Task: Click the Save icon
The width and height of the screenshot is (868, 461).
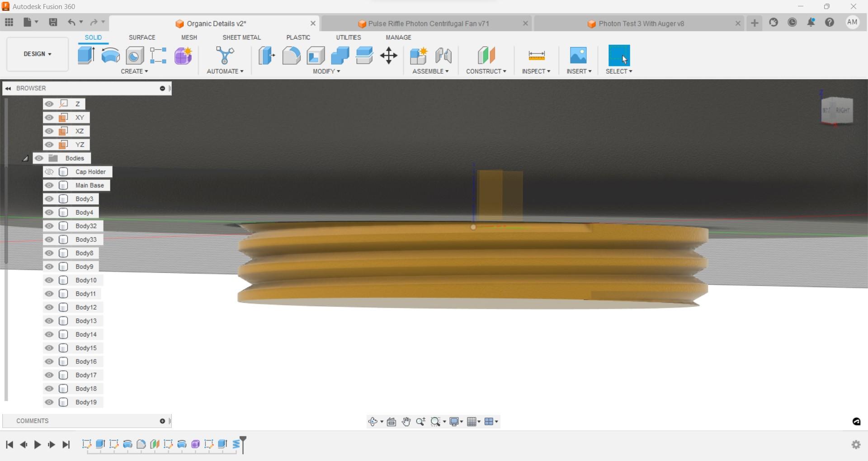Action: tap(53, 22)
